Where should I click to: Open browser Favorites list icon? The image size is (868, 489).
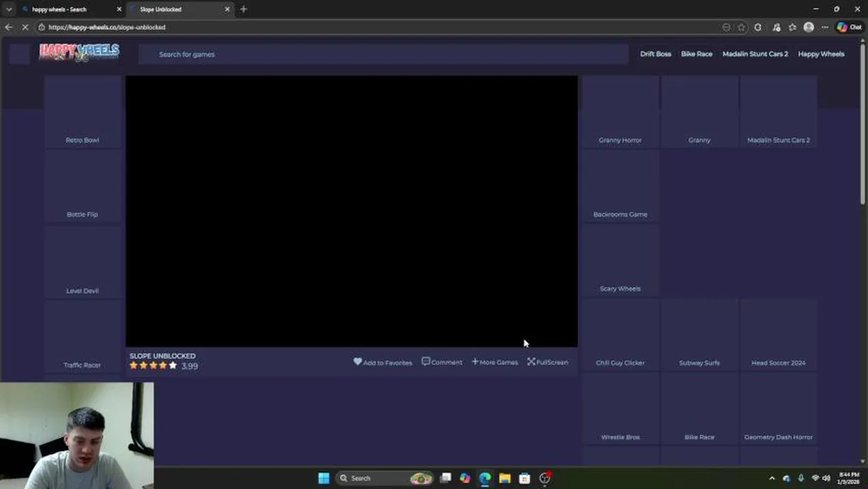pos(792,27)
